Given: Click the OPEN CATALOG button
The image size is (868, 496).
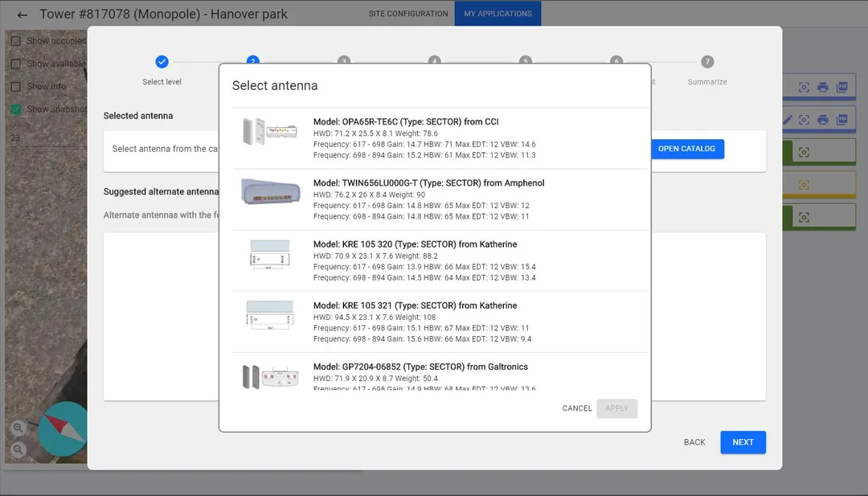Looking at the screenshot, I should pos(686,149).
